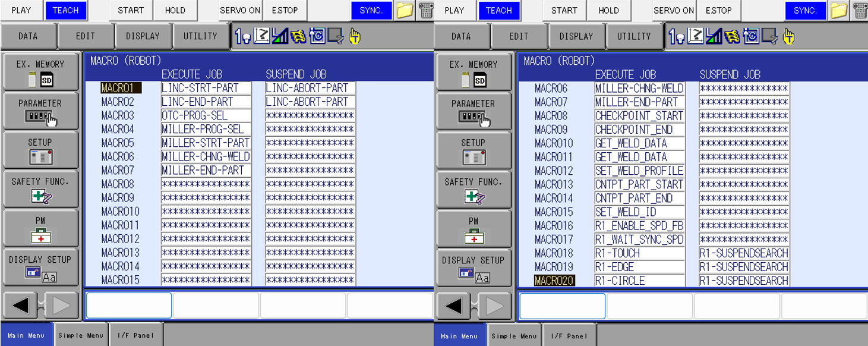Switch to I/F Panel tab on right screen
868x346 pixels.
pos(569,335)
